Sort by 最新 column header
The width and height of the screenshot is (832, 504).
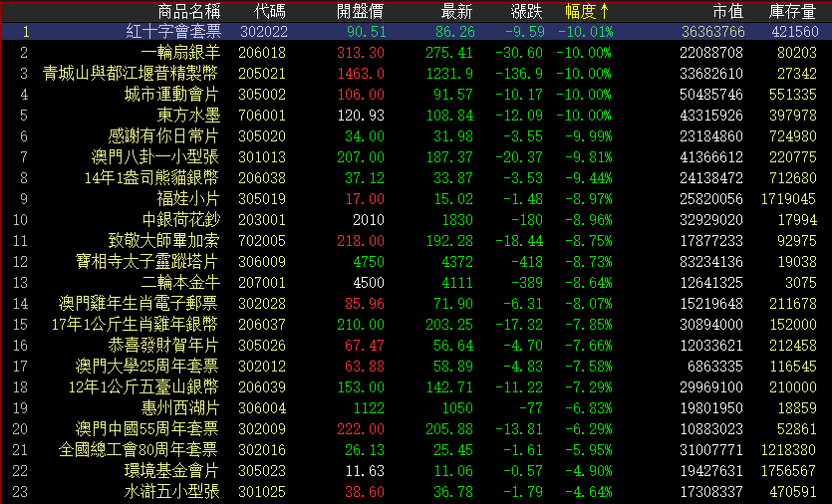pyautogui.click(x=457, y=11)
